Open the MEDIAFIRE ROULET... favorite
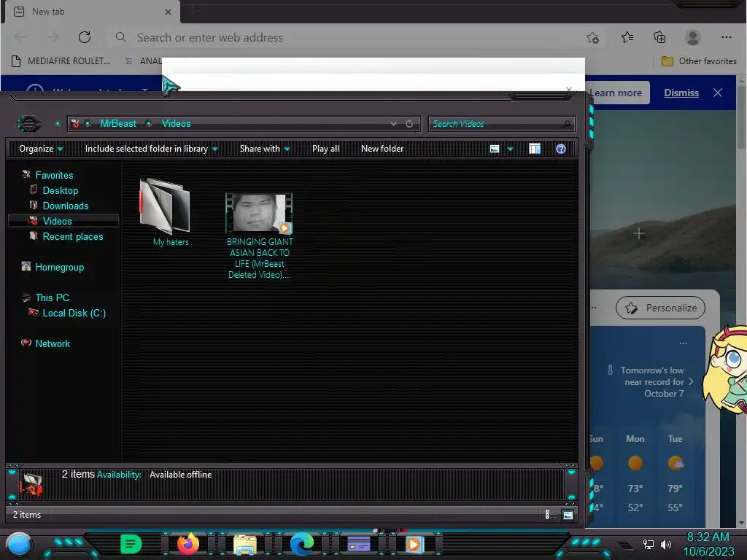 [61, 61]
